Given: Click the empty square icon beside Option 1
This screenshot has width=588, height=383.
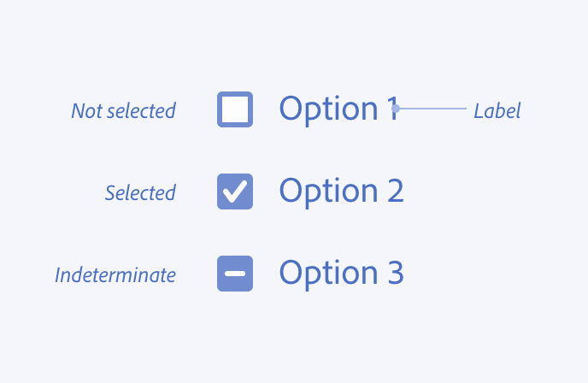Looking at the screenshot, I should tap(235, 109).
